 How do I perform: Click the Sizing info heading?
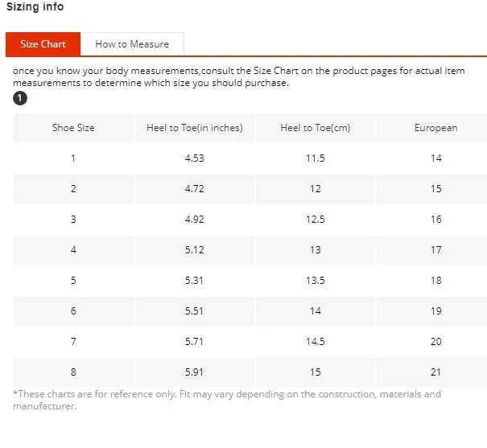[35, 6]
